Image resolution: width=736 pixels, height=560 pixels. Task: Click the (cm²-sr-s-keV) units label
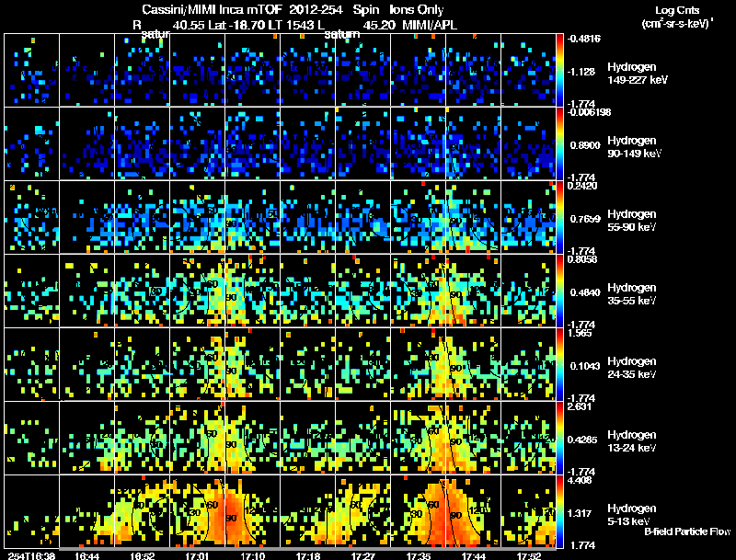pos(677,23)
